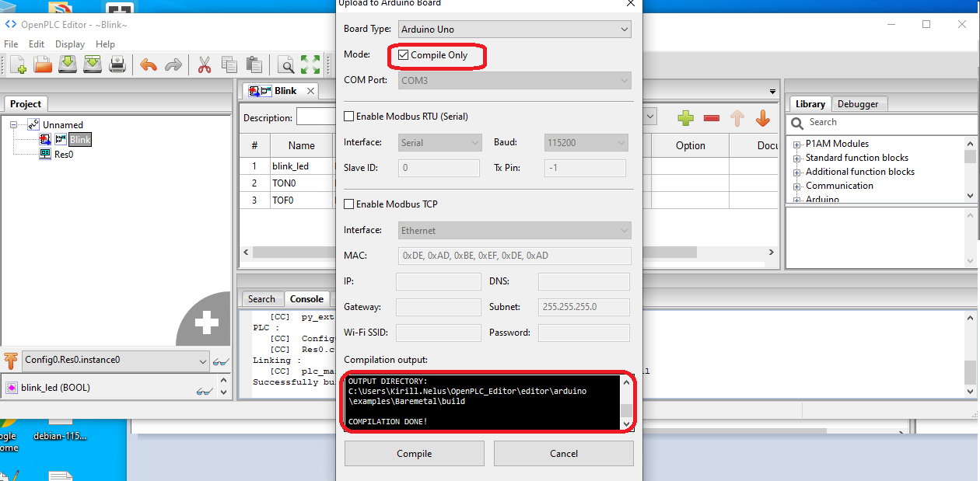Click the orange Move variable down arrow
This screenshot has height=481, width=980.
(x=763, y=118)
